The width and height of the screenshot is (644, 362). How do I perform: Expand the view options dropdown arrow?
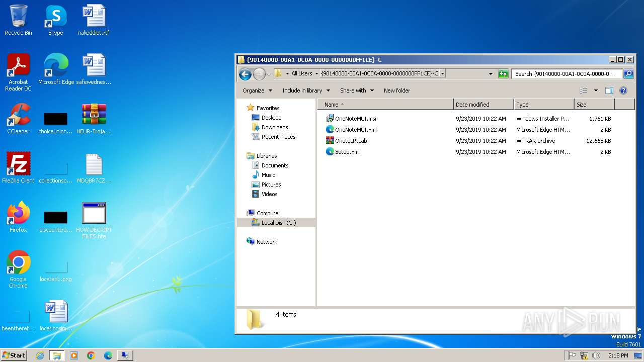pos(596,90)
